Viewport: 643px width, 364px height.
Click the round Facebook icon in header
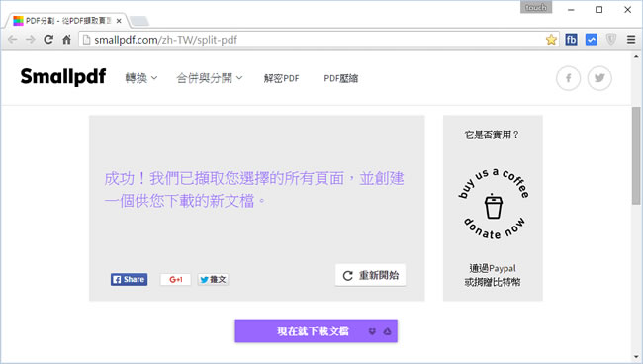click(x=569, y=78)
